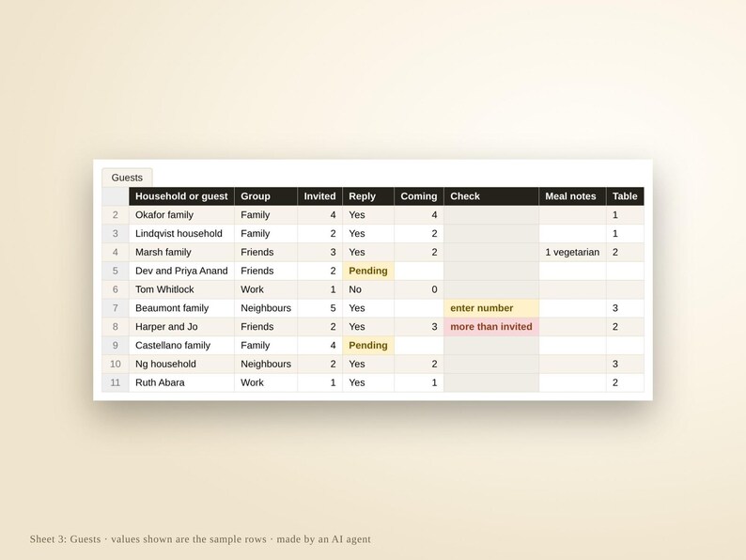
Task: Select row number 7
Action: [116, 308]
